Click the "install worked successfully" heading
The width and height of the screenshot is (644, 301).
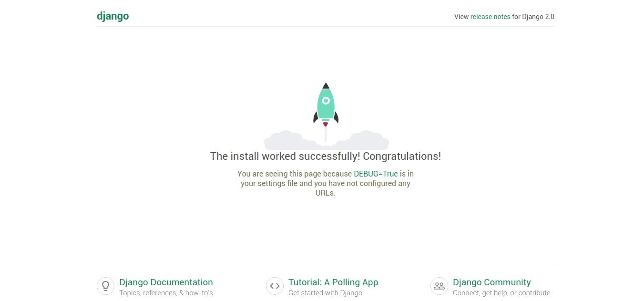point(326,156)
